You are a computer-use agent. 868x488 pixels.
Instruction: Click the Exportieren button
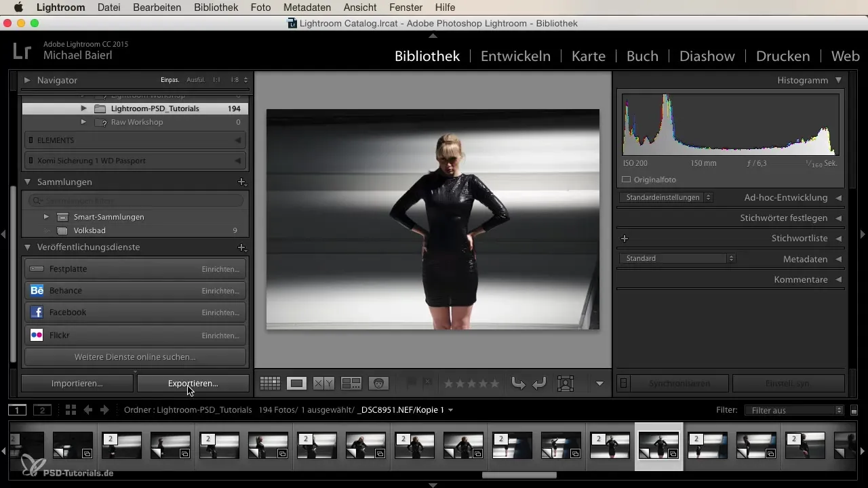tap(193, 384)
